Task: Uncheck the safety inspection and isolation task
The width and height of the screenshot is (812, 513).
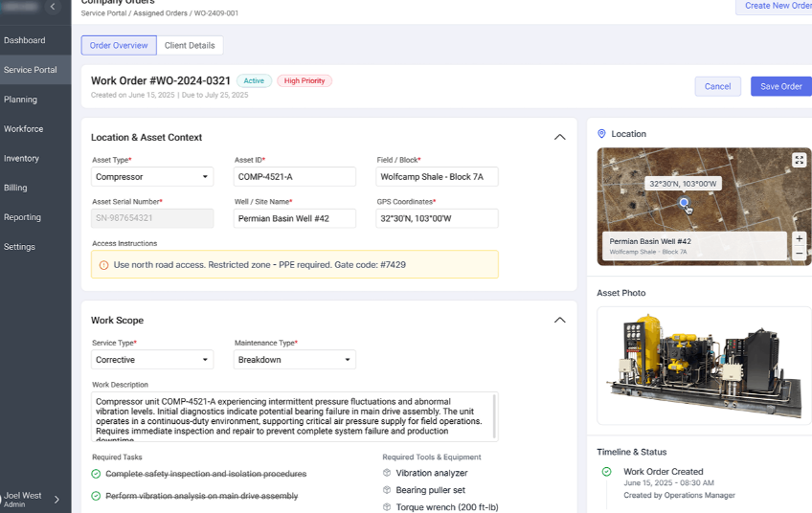Action: click(96, 474)
